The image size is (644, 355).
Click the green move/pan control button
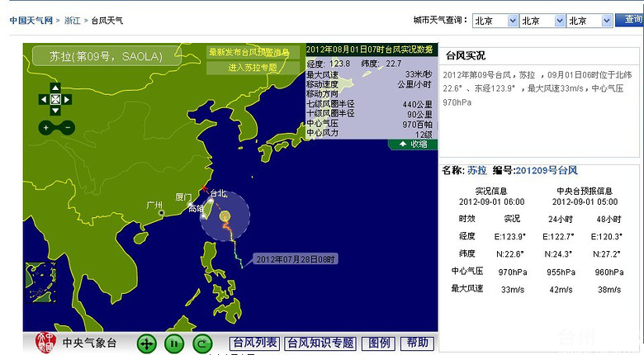[x=147, y=343]
